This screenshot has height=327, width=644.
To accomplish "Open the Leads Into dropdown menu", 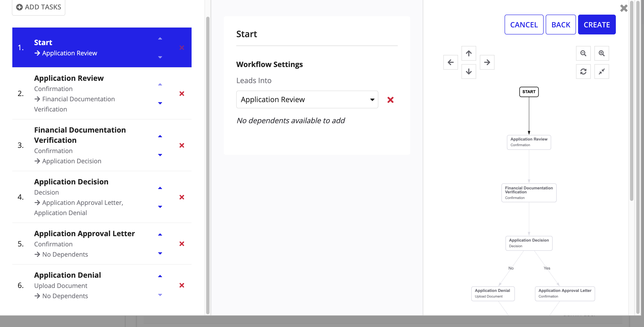I will (307, 99).
